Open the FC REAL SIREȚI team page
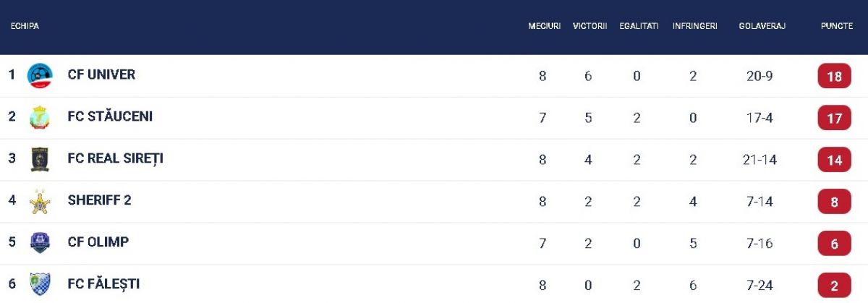The height and width of the screenshot is (303, 868). 115,158
